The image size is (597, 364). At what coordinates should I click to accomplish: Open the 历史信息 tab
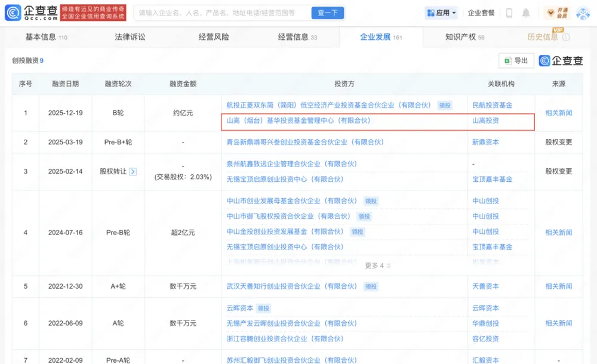(x=542, y=37)
